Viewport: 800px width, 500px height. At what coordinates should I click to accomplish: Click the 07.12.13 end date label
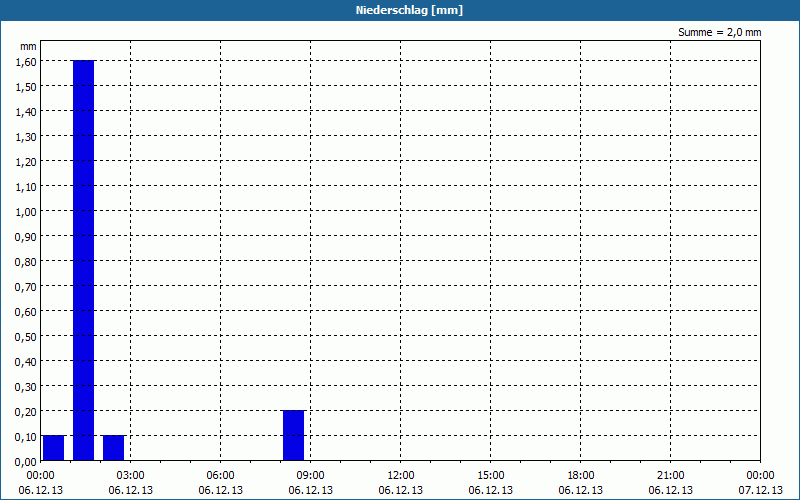(760, 490)
